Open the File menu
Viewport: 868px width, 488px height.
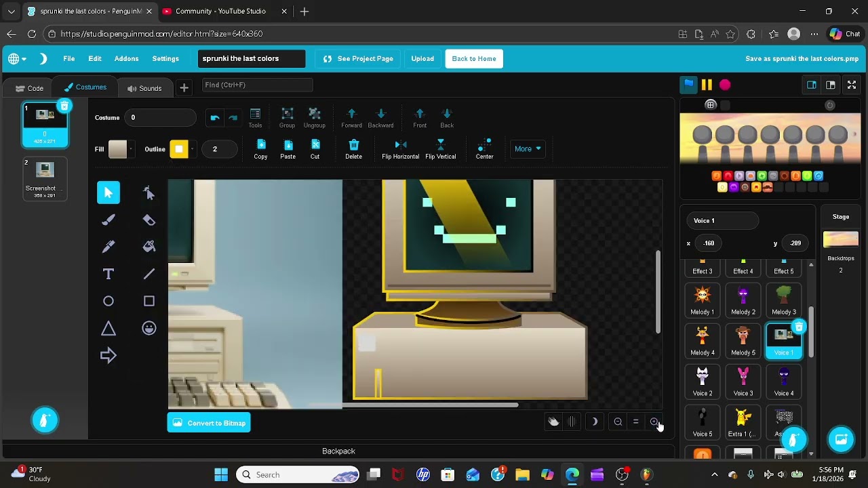(69, 59)
